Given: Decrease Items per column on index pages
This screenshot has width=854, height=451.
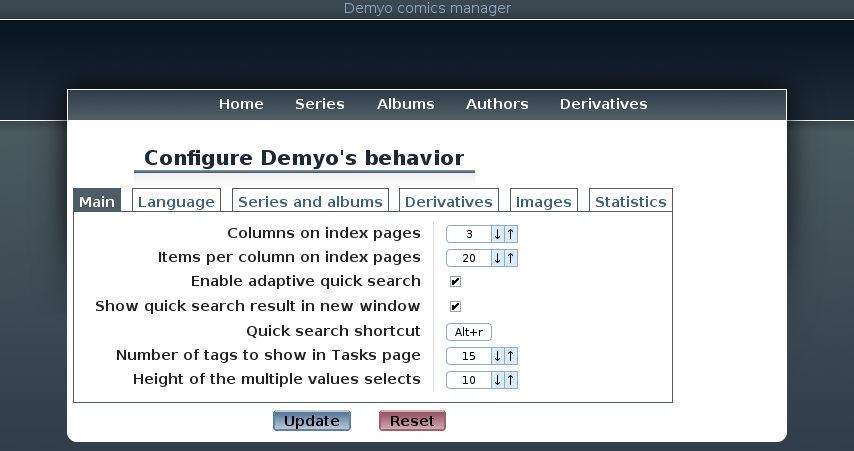Looking at the screenshot, I should [x=497, y=258].
